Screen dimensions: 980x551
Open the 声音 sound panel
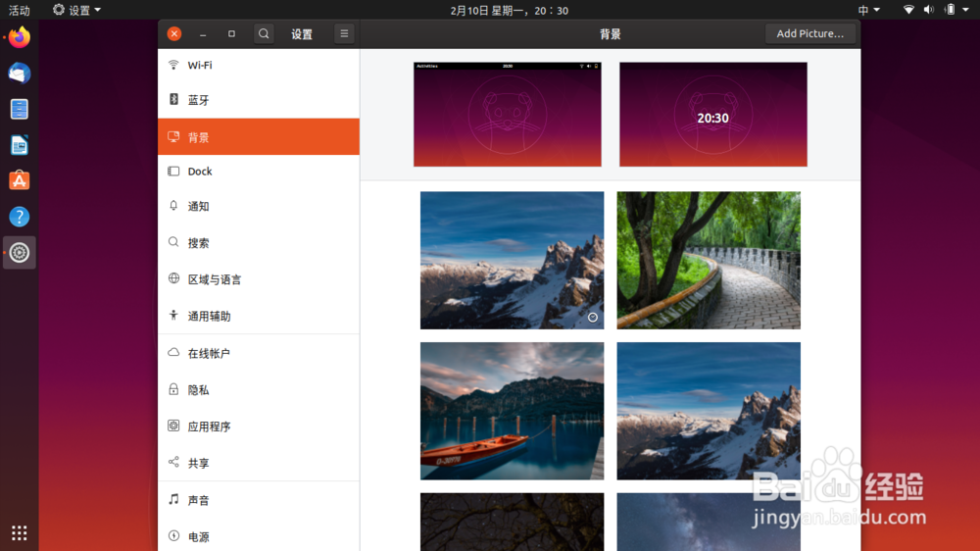(x=259, y=500)
